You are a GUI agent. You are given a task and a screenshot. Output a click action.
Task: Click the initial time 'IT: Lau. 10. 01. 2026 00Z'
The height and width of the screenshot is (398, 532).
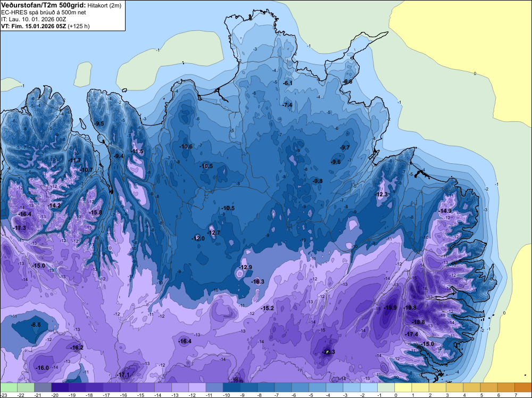pos(33,19)
